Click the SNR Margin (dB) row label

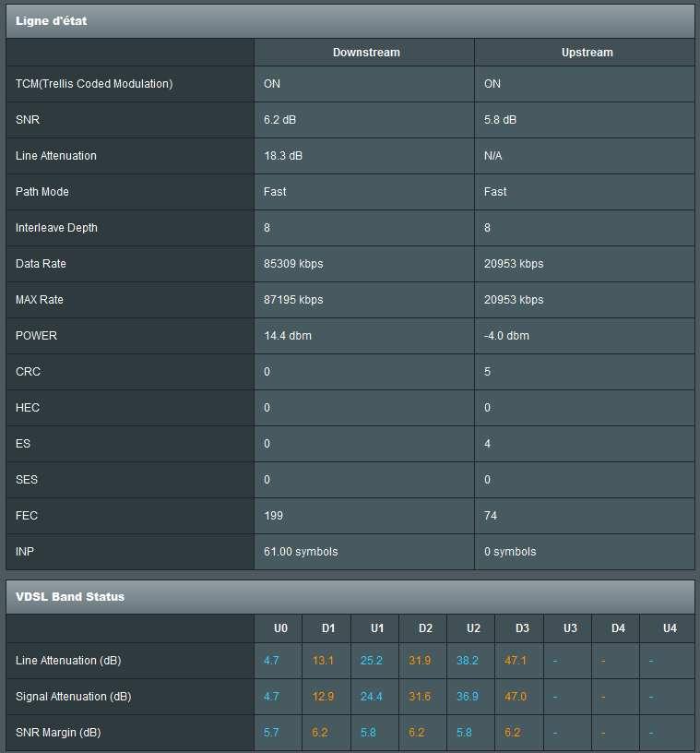pyautogui.click(x=58, y=733)
